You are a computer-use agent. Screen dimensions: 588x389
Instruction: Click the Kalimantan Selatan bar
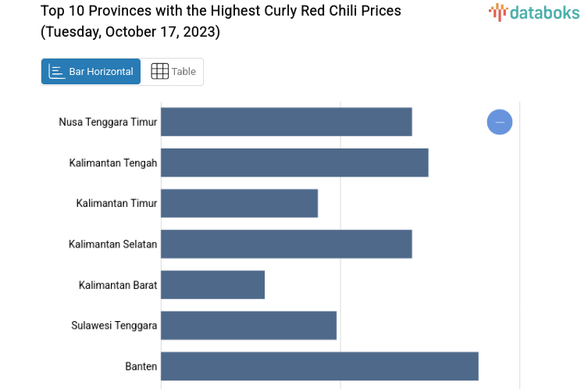coord(286,244)
